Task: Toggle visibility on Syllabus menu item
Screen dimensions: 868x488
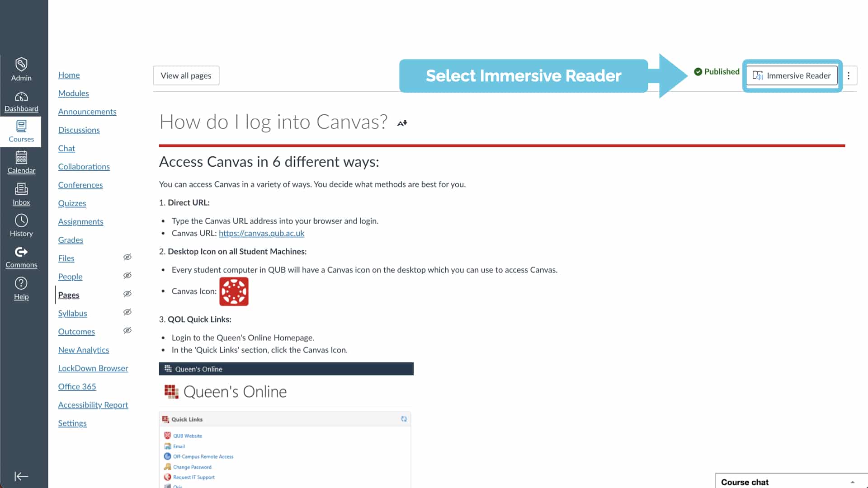Action: (127, 312)
